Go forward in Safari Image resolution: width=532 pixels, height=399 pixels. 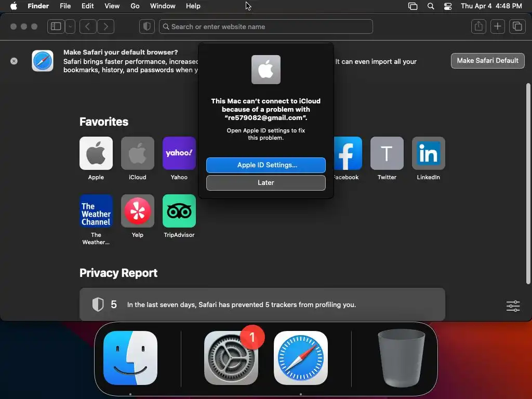tap(105, 26)
